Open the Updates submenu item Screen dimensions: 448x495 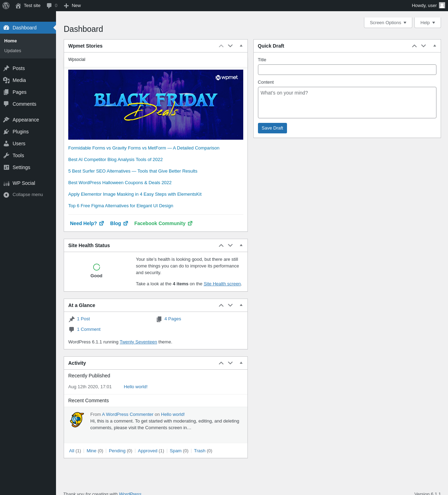click(13, 51)
